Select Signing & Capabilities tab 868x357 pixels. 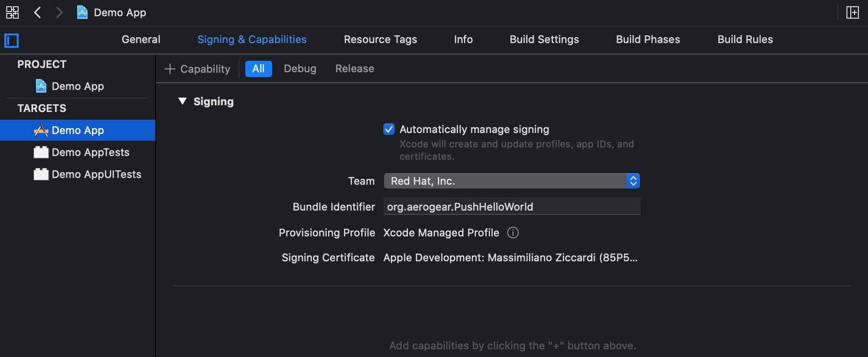pos(252,40)
